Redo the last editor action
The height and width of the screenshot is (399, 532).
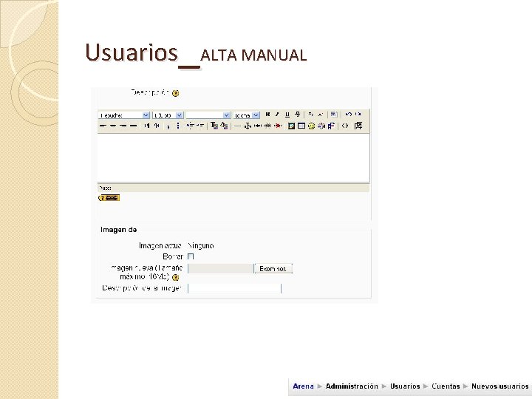[x=358, y=115]
